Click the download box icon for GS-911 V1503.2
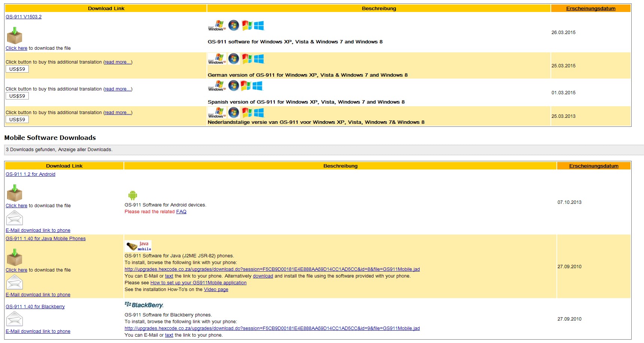 pyautogui.click(x=15, y=36)
